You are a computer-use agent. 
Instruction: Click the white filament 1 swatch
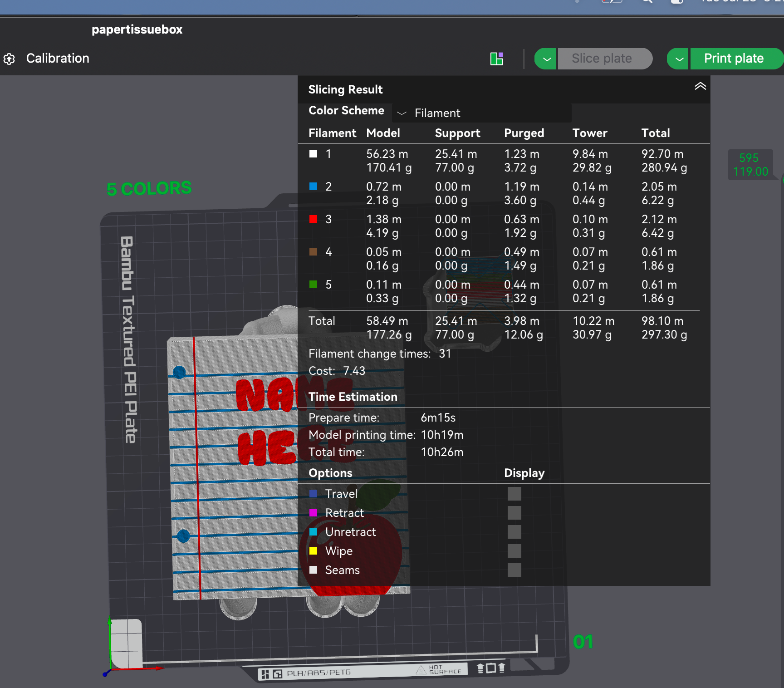point(313,154)
